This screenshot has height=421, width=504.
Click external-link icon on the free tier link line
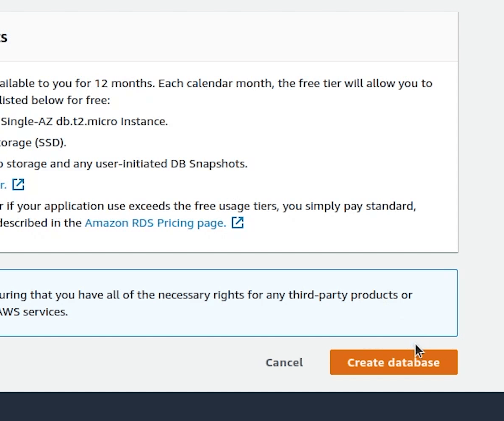point(18,184)
